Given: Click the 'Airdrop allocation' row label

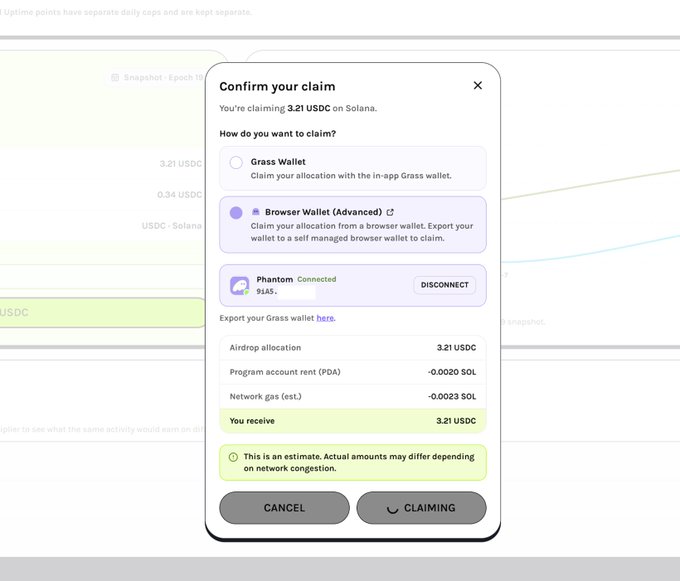Looking at the screenshot, I should coord(265,347).
